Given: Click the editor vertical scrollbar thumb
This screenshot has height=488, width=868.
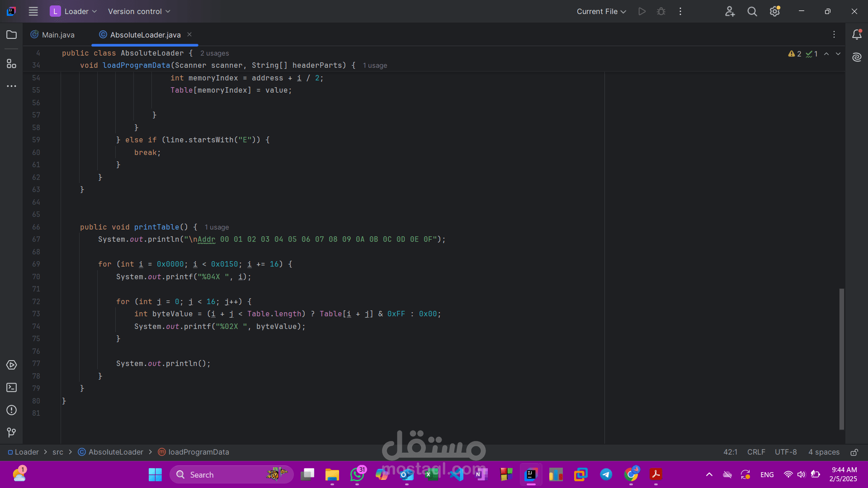Looking at the screenshot, I should pos(841,359).
